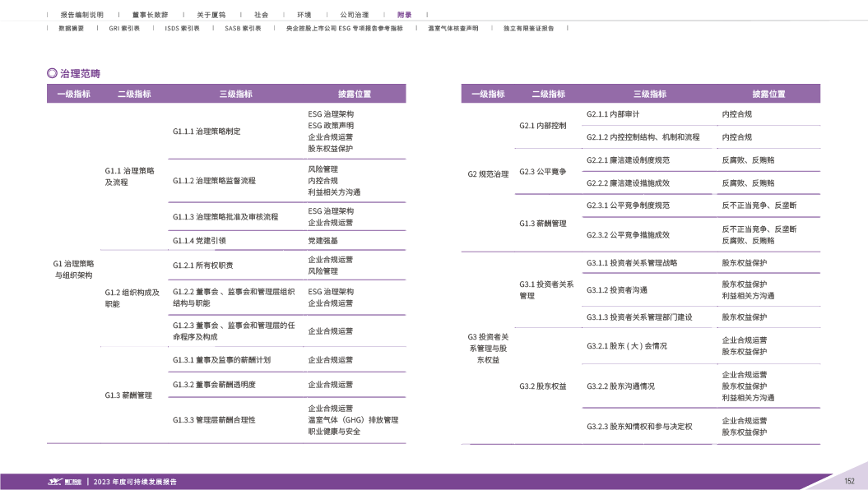
Task: Switch to the 社会 tab
Action: coord(261,15)
